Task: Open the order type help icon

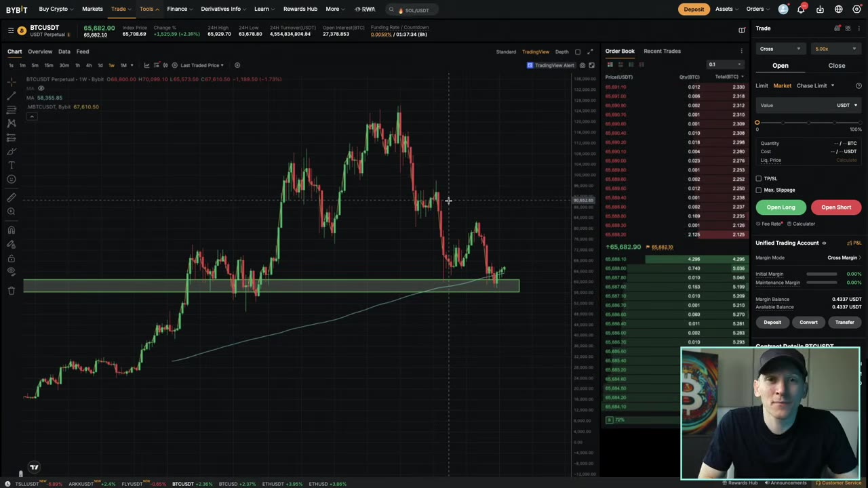Action: tap(859, 86)
